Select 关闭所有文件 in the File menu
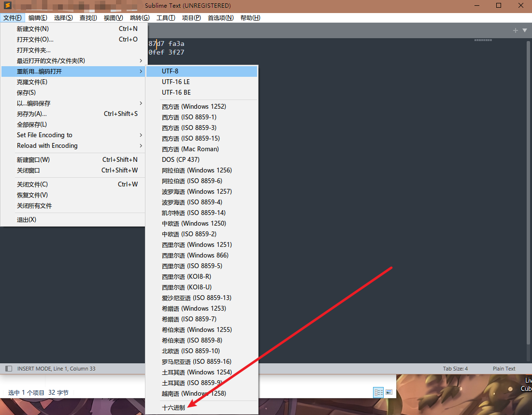The height and width of the screenshot is (415, 532). click(73, 206)
